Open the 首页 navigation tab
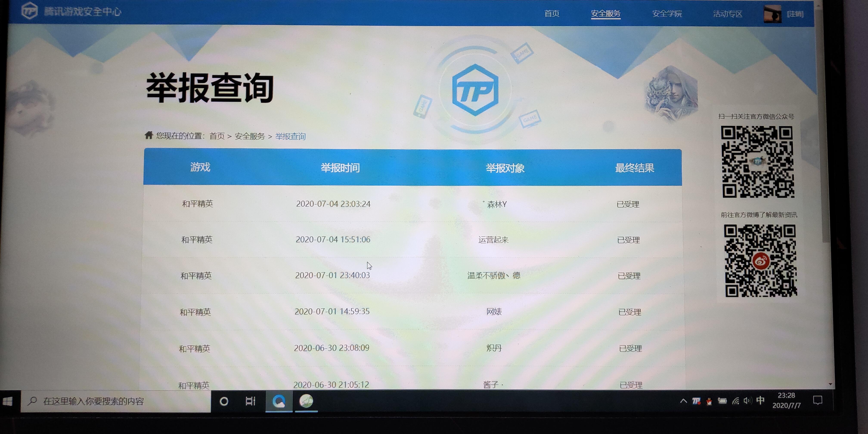 pyautogui.click(x=552, y=14)
